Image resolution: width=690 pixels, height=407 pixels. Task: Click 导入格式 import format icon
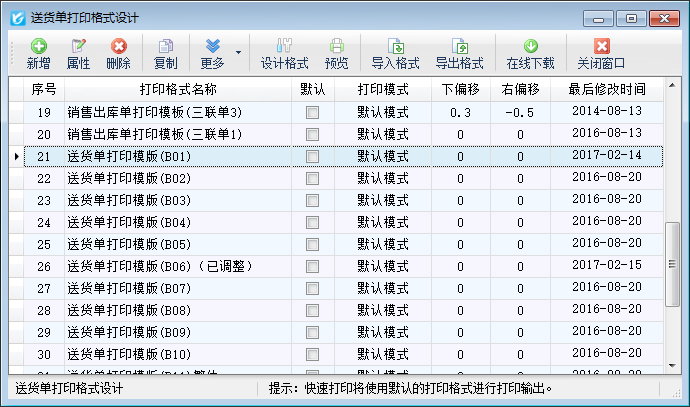click(395, 46)
